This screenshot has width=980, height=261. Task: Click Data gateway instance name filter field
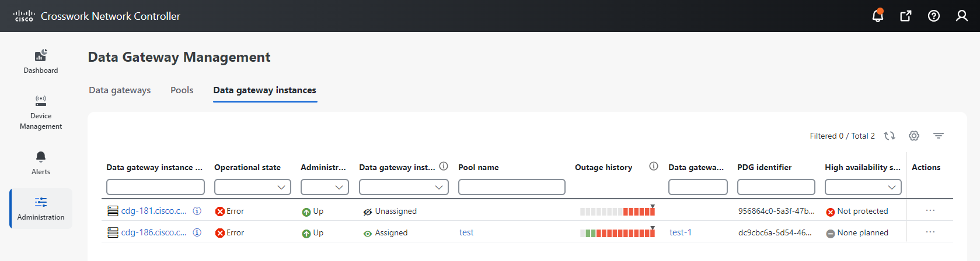pyautogui.click(x=155, y=187)
